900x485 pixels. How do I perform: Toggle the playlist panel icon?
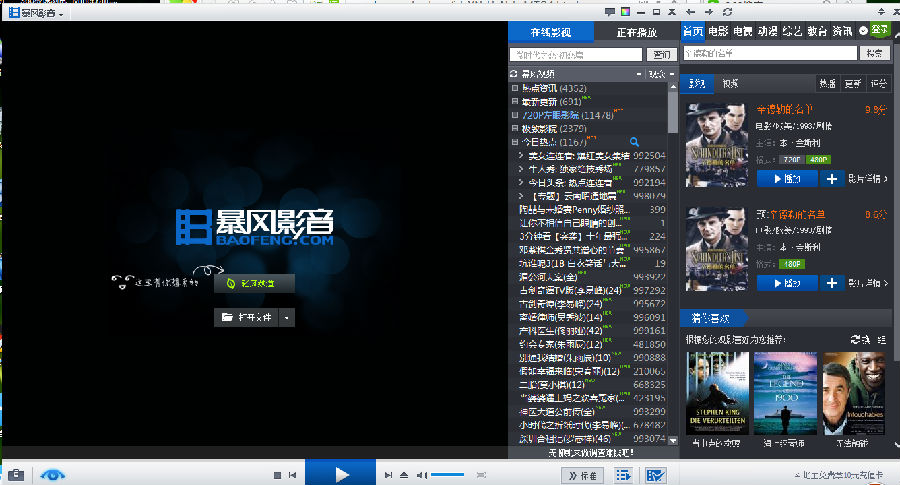(624, 474)
